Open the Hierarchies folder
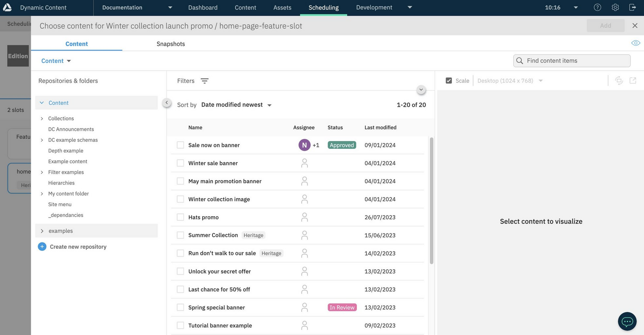Image resolution: width=644 pixels, height=335 pixels. click(61, 183)
